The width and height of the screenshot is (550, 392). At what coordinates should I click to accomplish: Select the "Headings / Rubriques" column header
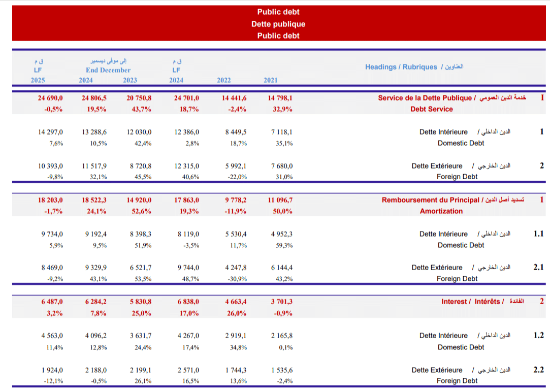pyautogui.click(x=401, y=67)
